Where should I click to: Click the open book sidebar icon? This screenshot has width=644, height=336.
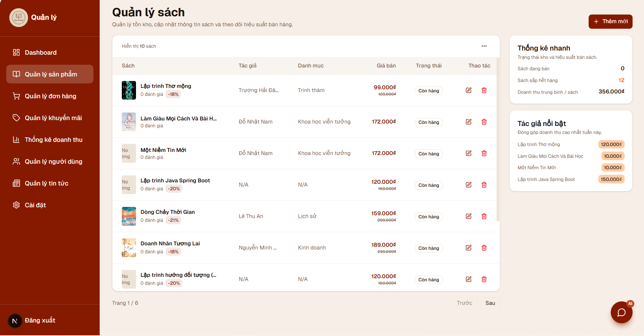16,74
